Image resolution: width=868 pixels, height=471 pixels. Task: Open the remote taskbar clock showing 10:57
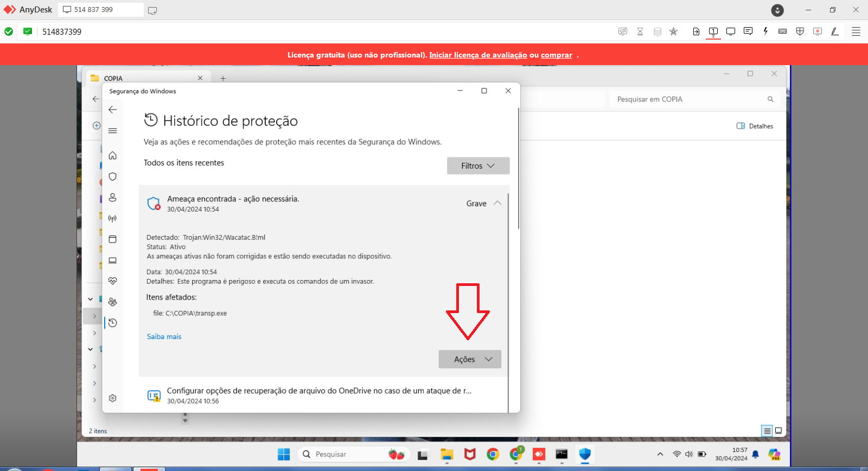(731, 454)
